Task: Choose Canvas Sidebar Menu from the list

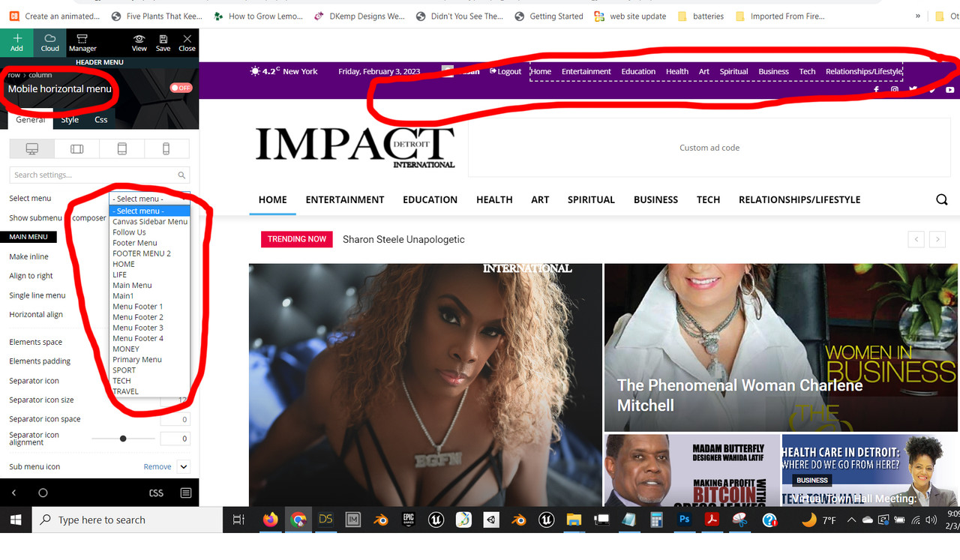Action: [150, 222]
